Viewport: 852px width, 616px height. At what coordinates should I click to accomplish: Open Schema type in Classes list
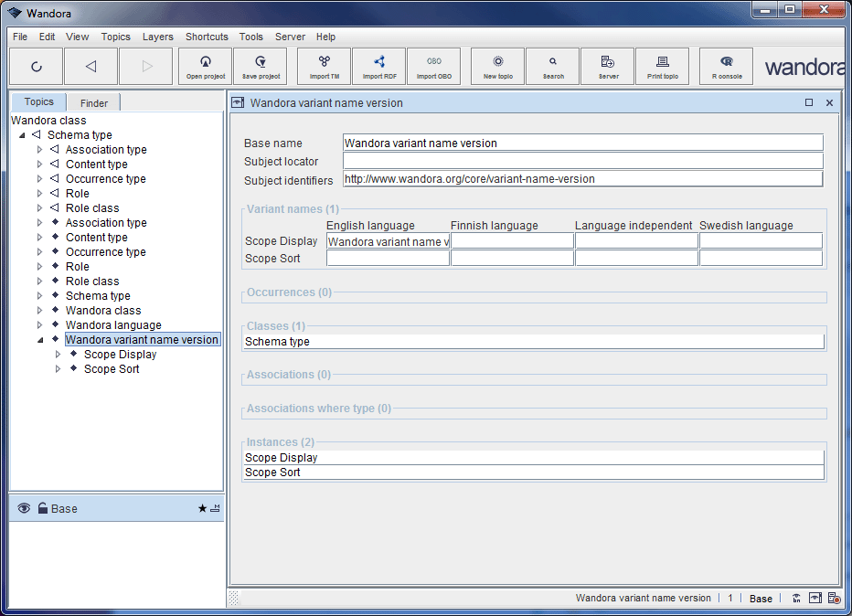[x=278, y=342]
